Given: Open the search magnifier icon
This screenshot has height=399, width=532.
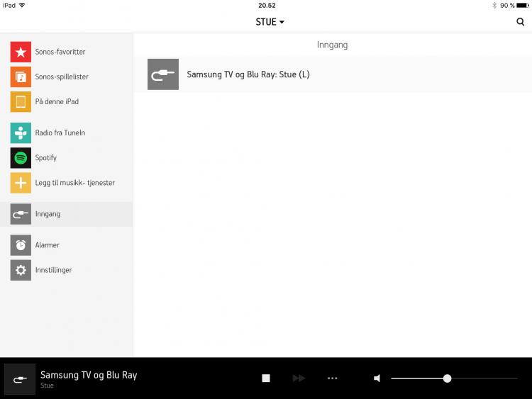Looking at the screenshot, I should point(520,22).
